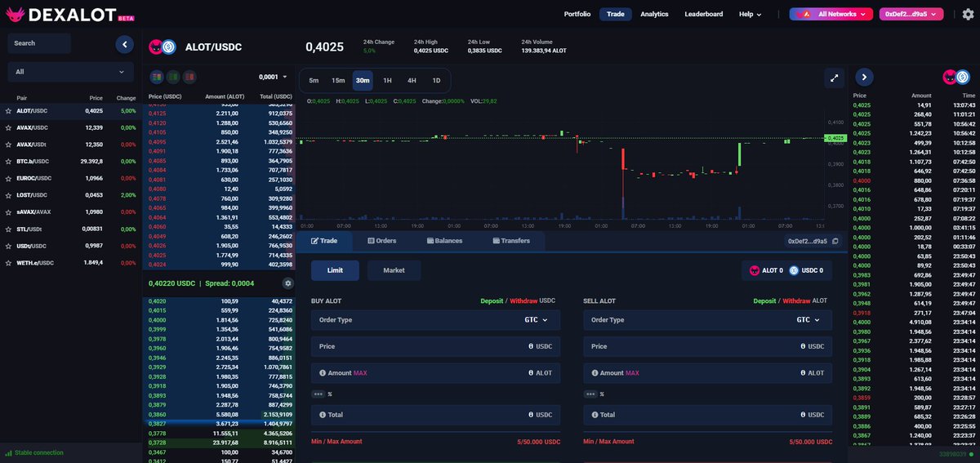Focus the pair Search field
This screenshot has height=463, width=980.
[x=39, y=43]
